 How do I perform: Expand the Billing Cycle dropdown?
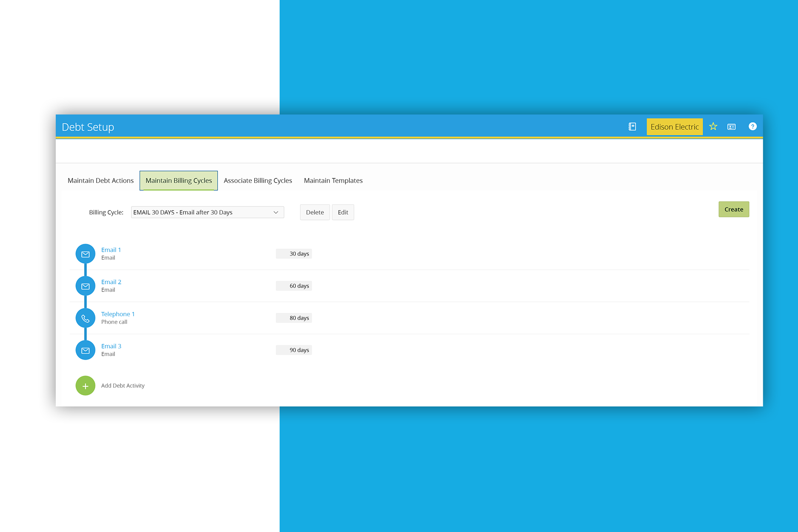tap(207, 212)
